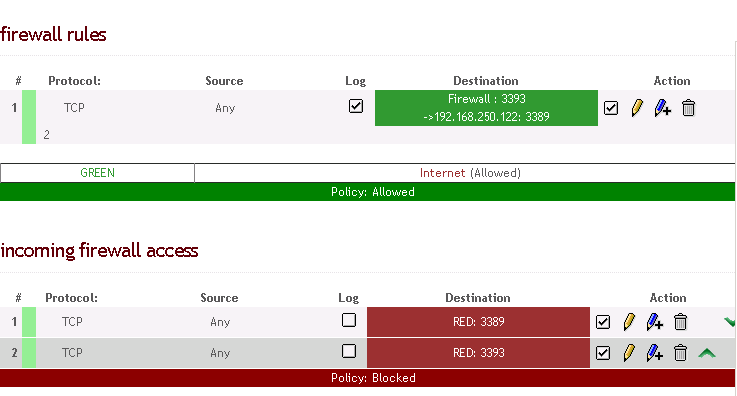Add a rule from the RED: 3393 entry
The image size is (737, 396).
[654, 353]
